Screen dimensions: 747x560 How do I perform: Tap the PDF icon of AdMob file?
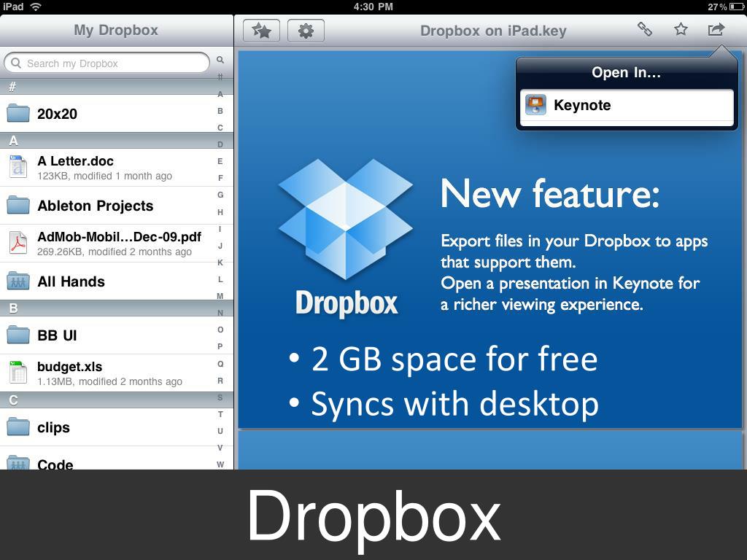coord(18,243)
